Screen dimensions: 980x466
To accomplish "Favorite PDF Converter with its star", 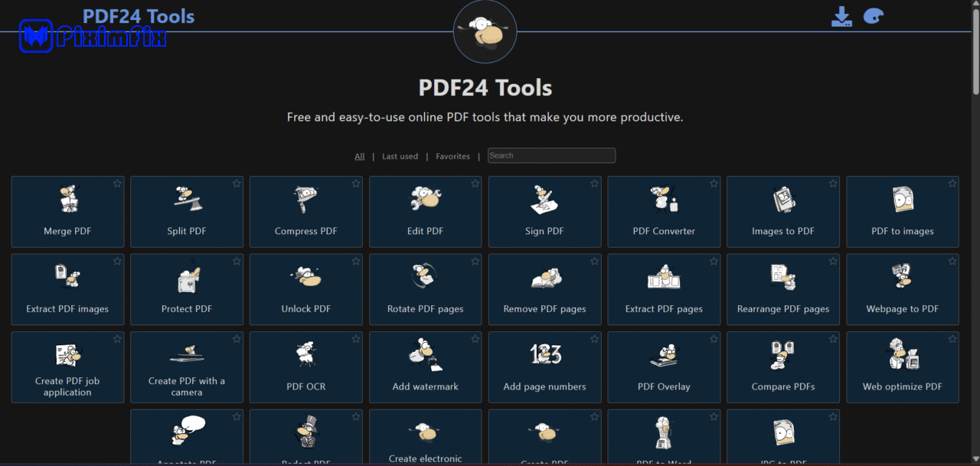I will coord(714,184).
